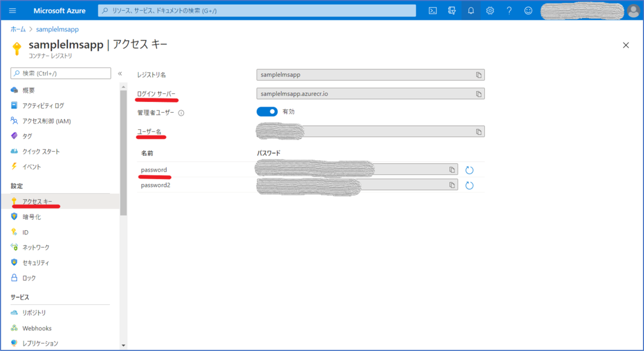The height and width of the screenshot is (351, 644).
Task: Open portal settings gear
Action: click(490, 11)
